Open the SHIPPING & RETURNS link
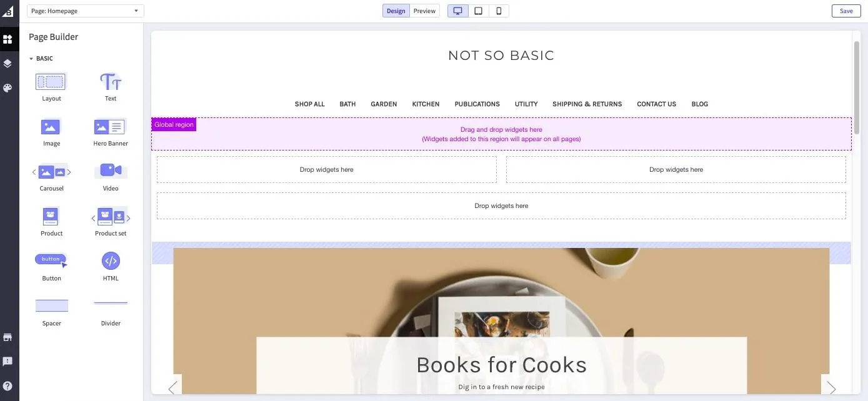Viewport: 868px width, 401px height. click(x=587, y=104)
